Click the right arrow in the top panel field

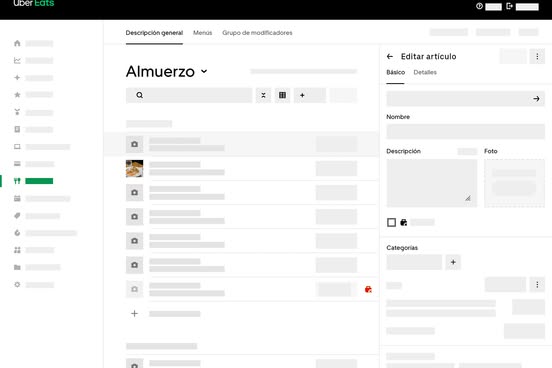click(x=536, y=99)
